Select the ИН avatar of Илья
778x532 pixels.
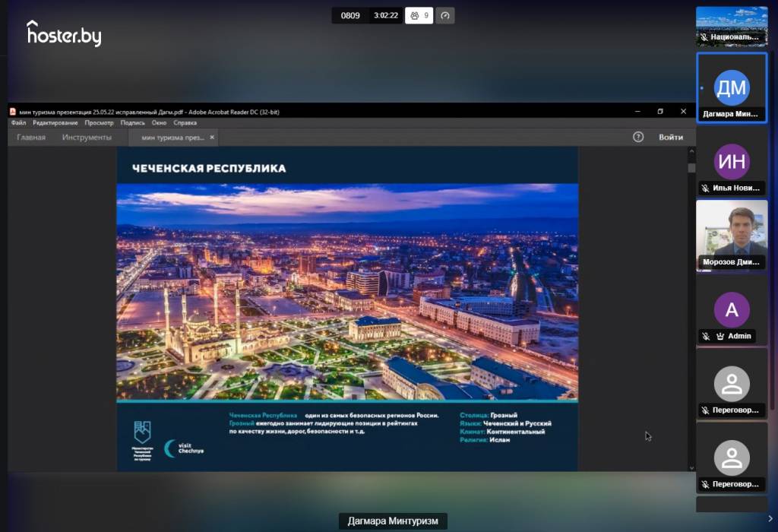[x=732, y=161]
